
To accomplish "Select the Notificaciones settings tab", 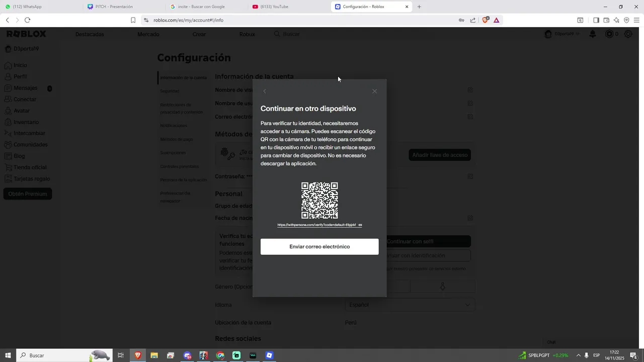I will point(174,126).
